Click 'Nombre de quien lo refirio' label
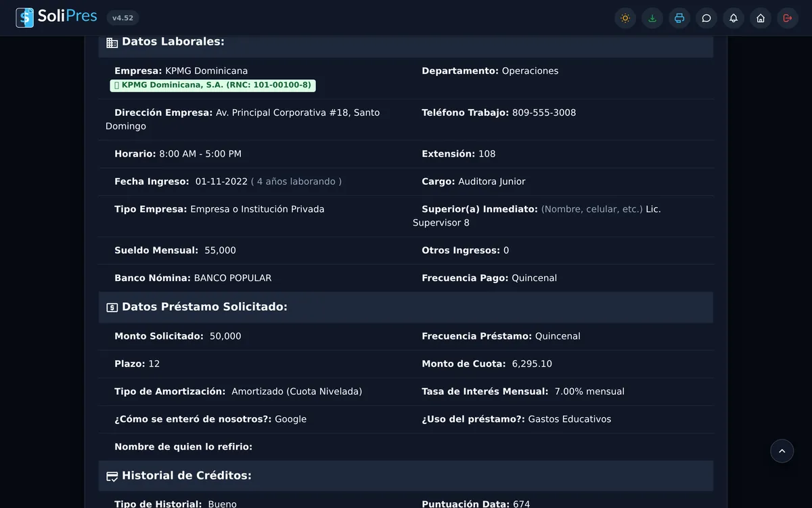The width and height of the screenshot is (812, 508). coord(183,448)
